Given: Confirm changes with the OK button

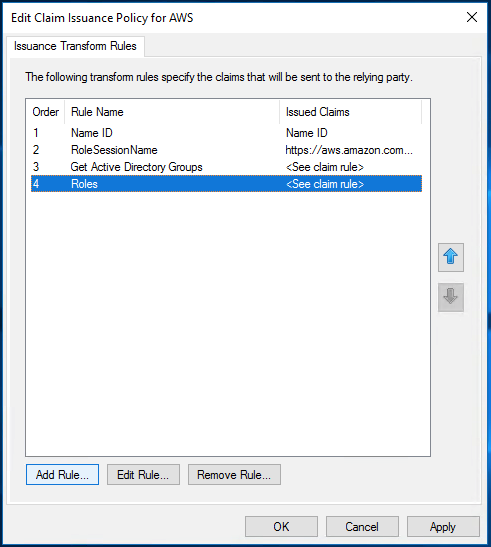Looking at the screenshot, I should pos(281,526).
